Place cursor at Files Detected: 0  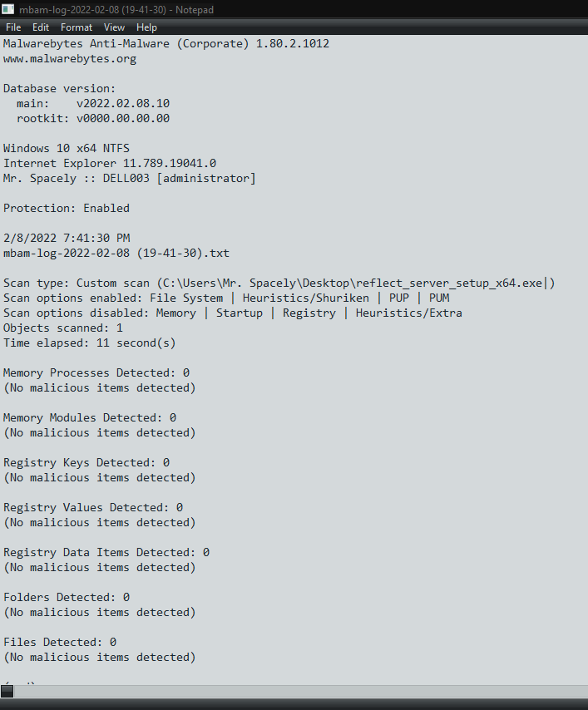(60, 642)
